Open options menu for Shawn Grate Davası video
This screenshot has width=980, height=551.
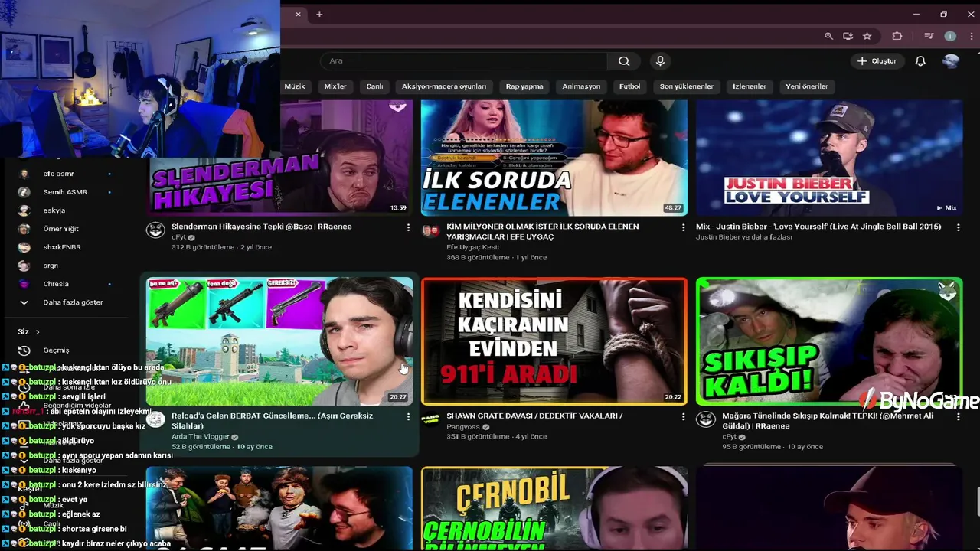tap(683, 416)
